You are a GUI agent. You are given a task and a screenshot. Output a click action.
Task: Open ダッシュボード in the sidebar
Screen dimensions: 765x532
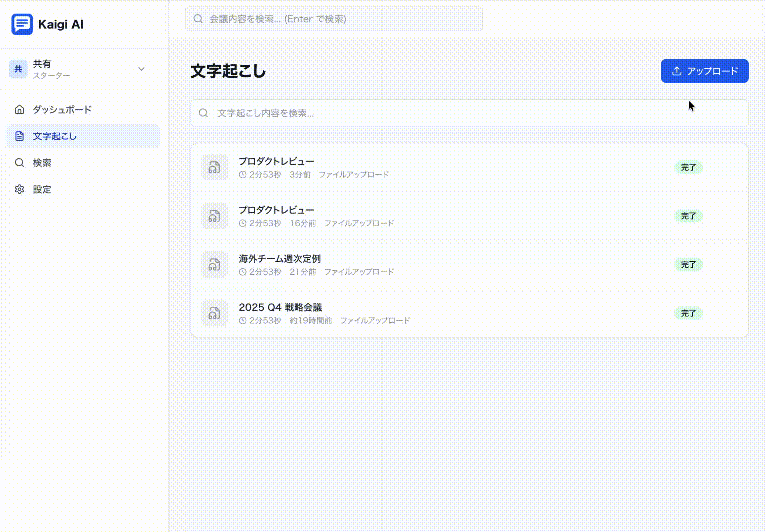(83, 109)
